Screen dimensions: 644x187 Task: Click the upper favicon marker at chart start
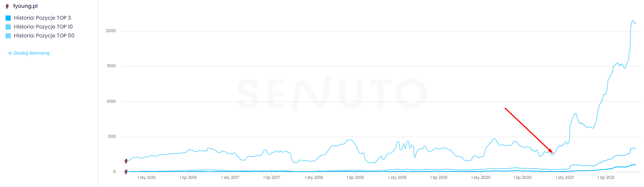[x=126, y=161]
